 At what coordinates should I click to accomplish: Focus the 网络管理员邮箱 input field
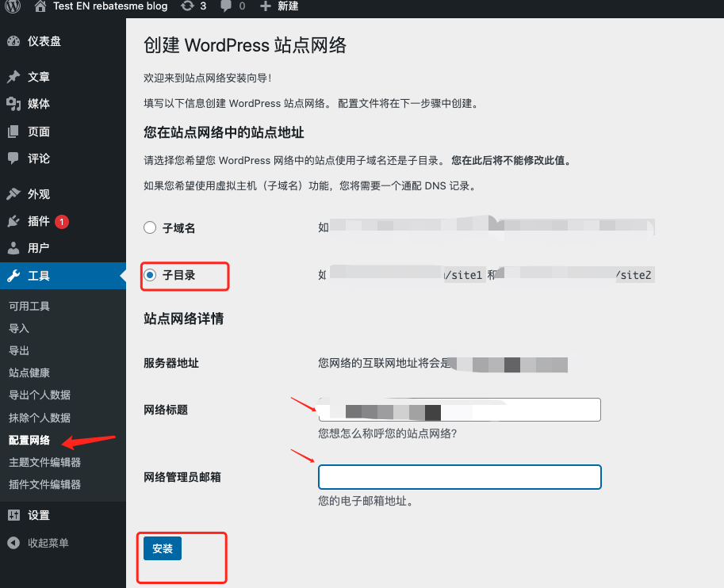pos(459,477)
